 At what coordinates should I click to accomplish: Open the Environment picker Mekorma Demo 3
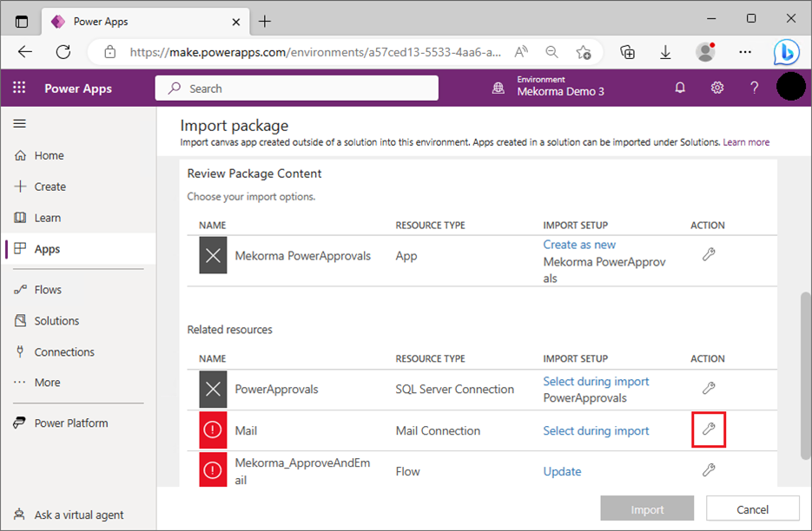[x=560, y=88]
